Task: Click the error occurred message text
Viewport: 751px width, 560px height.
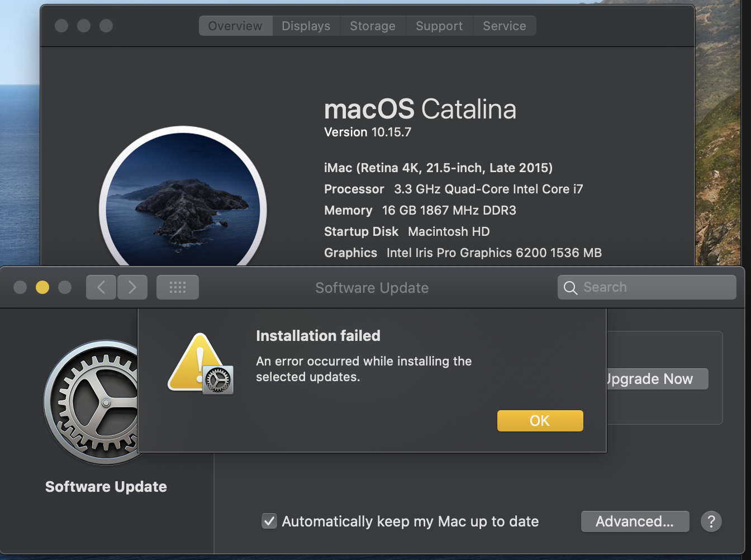Action: [x=364, y=369]
